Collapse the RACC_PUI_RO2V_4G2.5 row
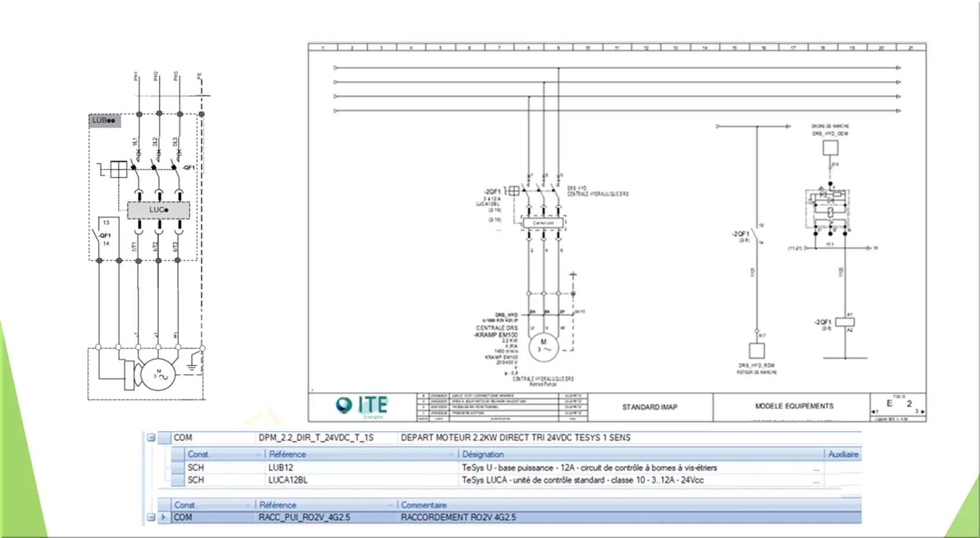 pyautogui.click(x=151, y=517)
